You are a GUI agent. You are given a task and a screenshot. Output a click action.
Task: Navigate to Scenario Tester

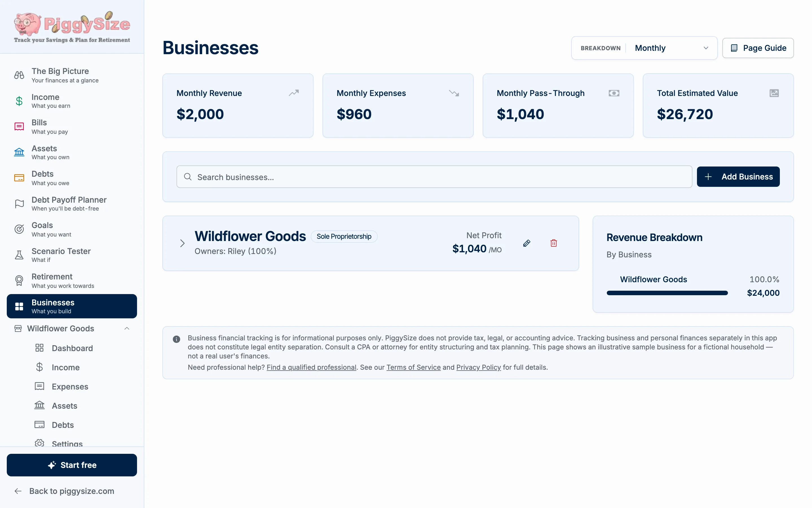(72, 255)
